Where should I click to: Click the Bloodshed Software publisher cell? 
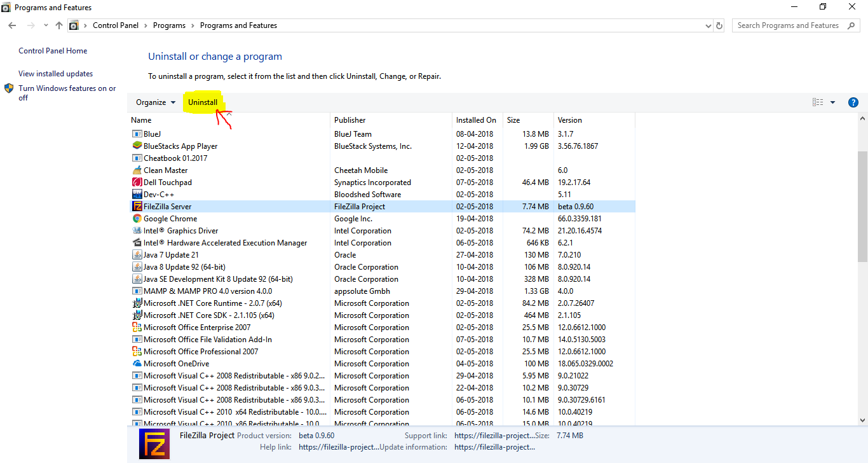click(x=367, y=195)
